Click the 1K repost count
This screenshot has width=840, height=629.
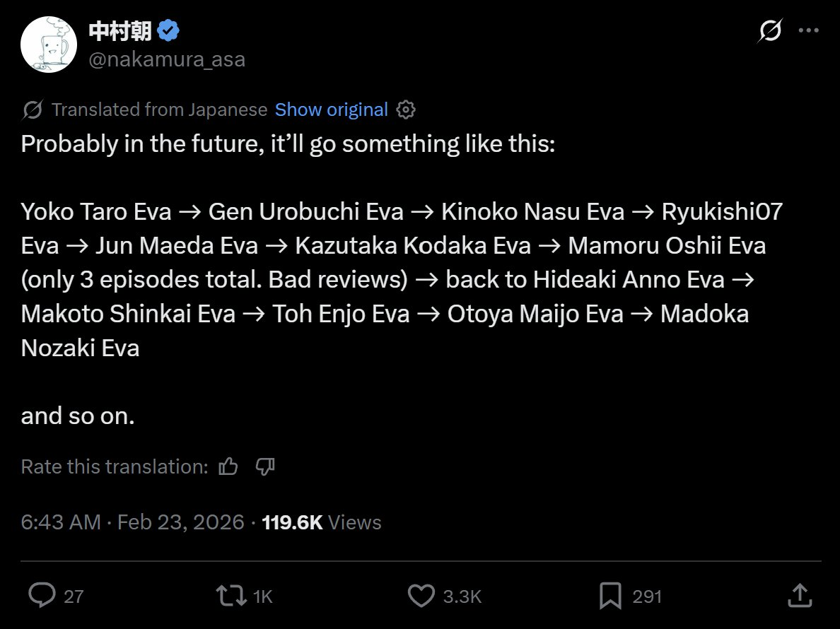tap(262, 596)
